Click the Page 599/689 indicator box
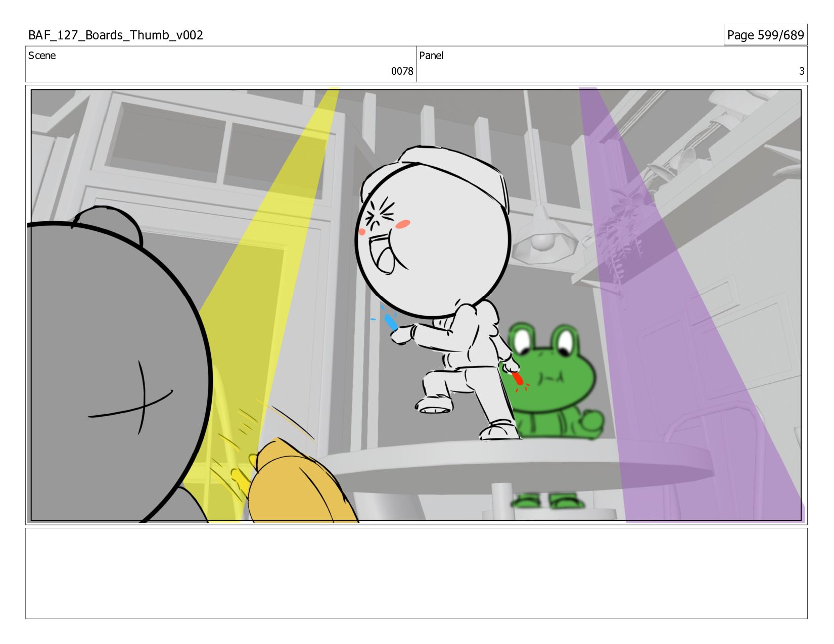 click(765, 35)
